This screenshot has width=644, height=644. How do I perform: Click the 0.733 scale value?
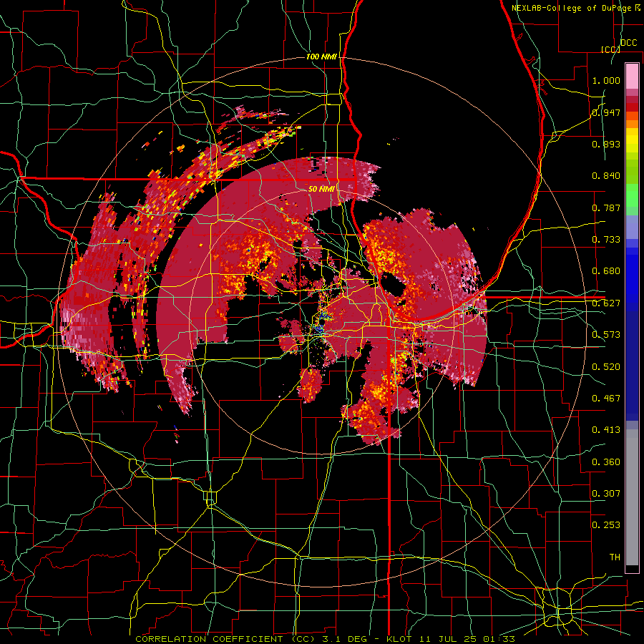coord(606,239)
